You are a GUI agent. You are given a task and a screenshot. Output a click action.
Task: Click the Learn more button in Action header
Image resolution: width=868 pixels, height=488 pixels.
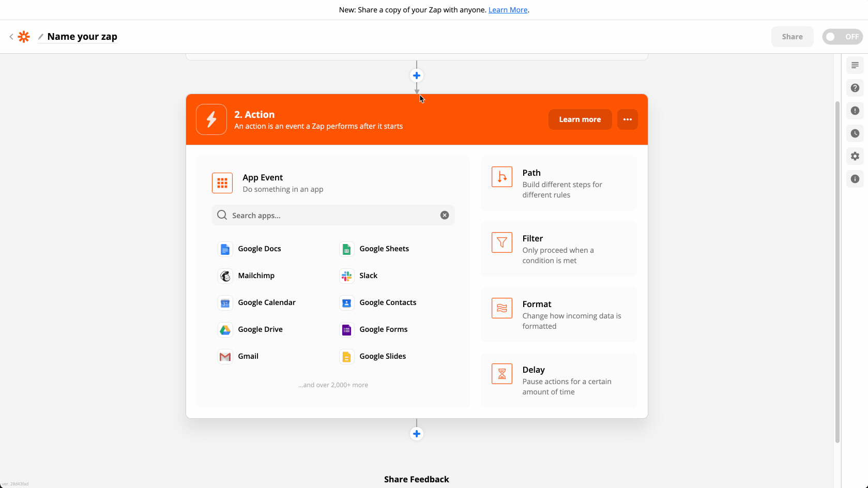tap(580, 119)
